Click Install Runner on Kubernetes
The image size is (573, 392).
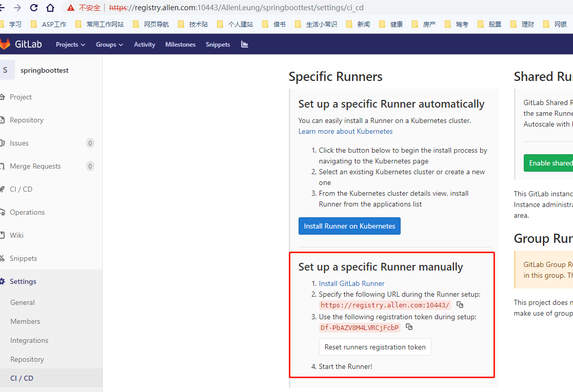coord(349,226)
